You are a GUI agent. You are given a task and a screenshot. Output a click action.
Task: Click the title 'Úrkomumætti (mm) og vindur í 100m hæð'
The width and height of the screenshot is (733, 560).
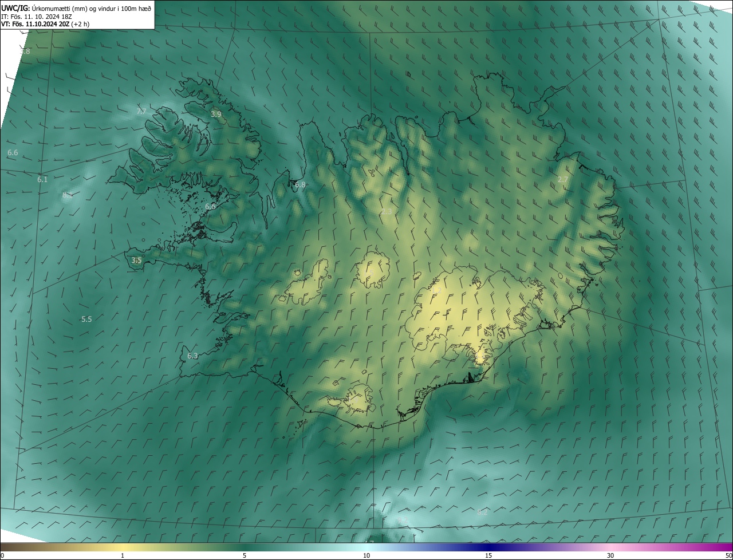click(x=92, y=8)
